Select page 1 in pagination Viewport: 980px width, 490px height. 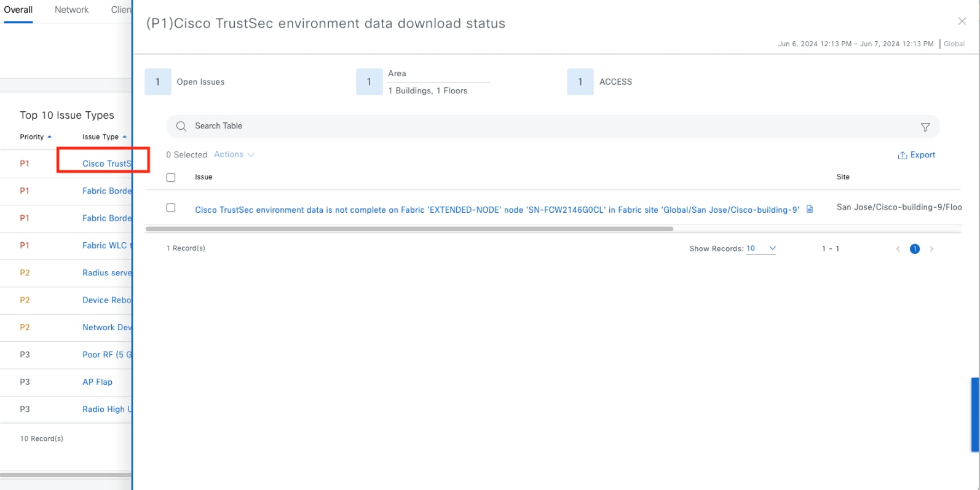915,249
